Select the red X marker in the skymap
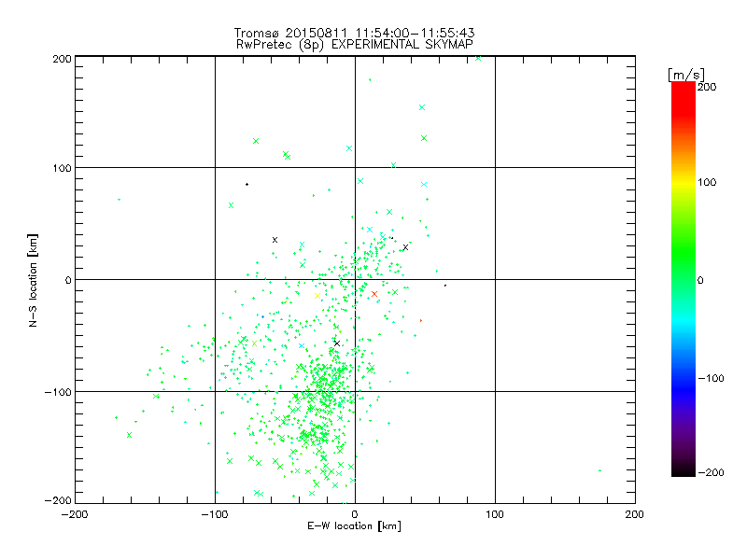747x560 pixels. tap(374, 294)
